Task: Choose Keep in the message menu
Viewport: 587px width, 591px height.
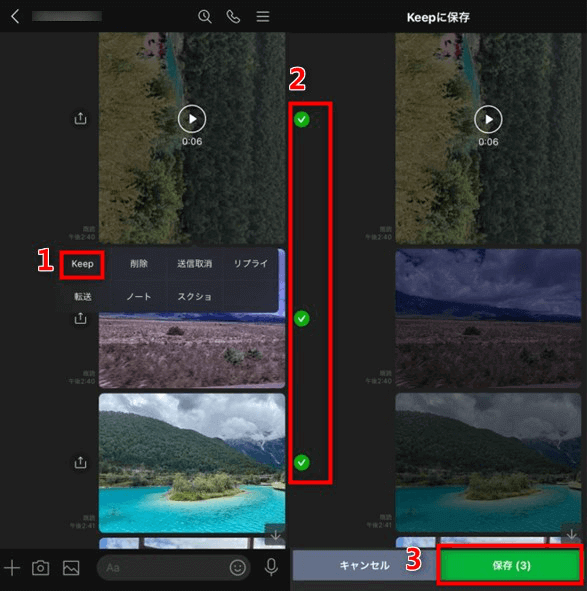Action: pyautogui.click(x=82, y=264)
